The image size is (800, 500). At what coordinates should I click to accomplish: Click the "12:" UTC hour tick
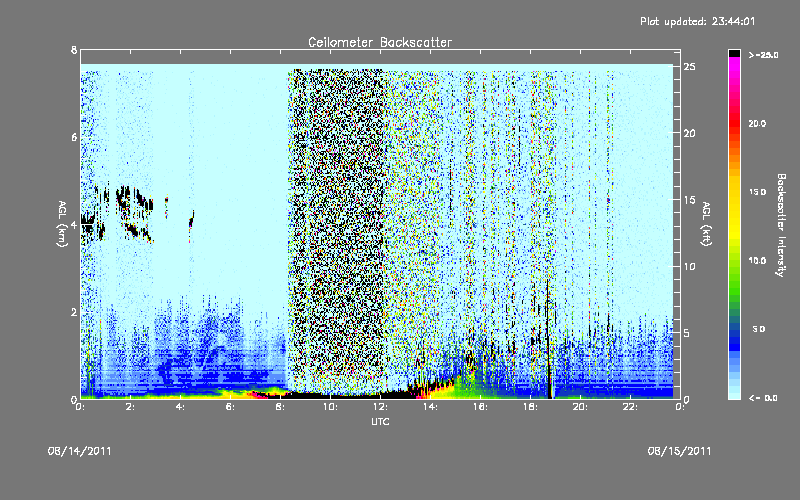tap(380, 407)
